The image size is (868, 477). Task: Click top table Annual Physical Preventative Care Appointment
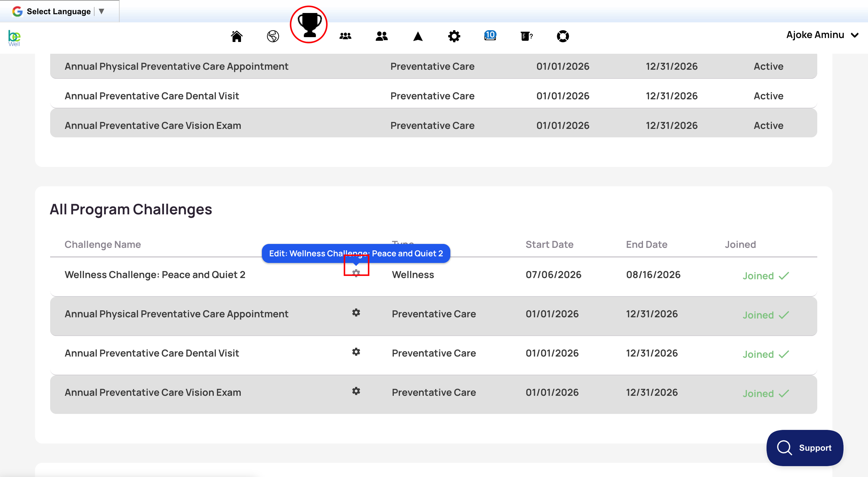tap(177, 66)
